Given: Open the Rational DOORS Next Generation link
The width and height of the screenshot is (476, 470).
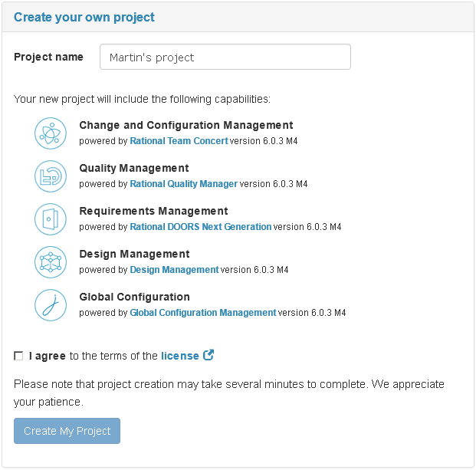Looking at the screenshot, I should [x=201, y=226].
